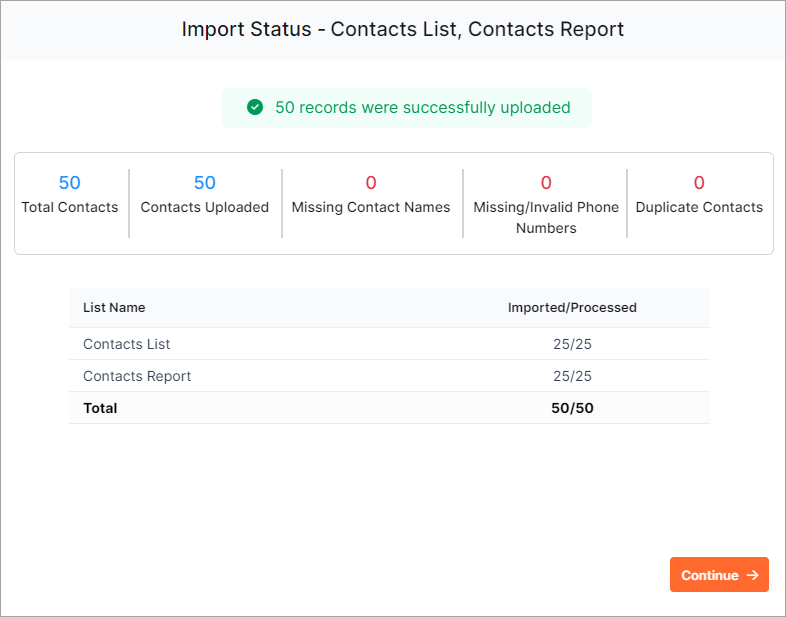
Task: Click the Imported/Processed column header
Action: click(572, 307)
